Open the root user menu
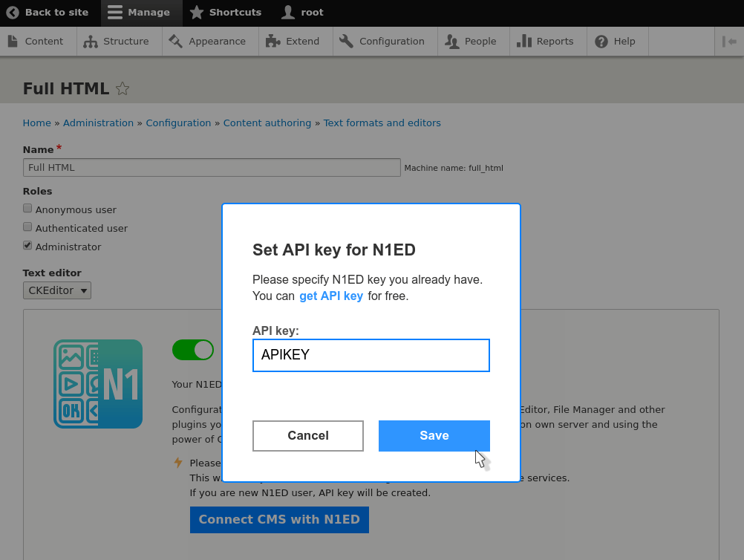744x560 pixels. coord(302,13)
